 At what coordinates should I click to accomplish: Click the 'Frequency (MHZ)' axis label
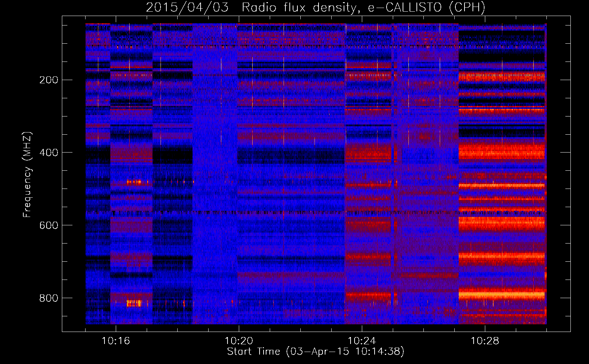(x=27, y=175)
